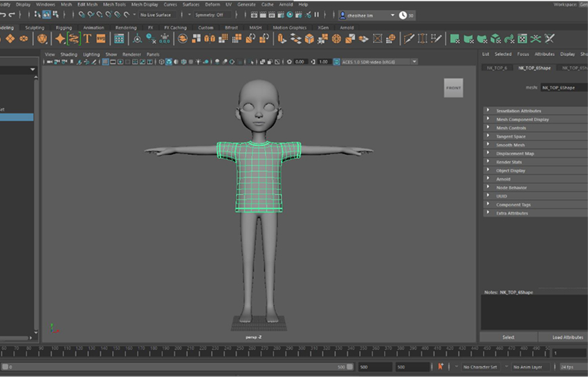The image size is (588, 377).
Task: Open the Mesh Tools menu
Action: point(115,4)
